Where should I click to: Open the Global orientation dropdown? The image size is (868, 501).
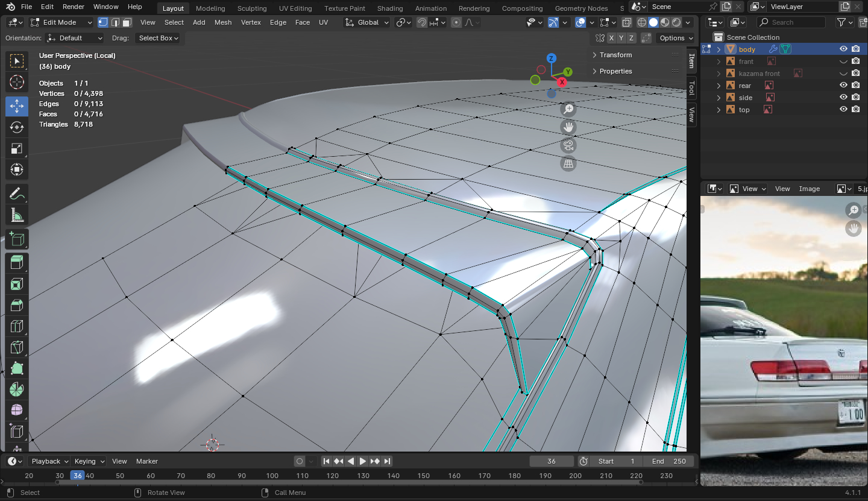(367, 22)
